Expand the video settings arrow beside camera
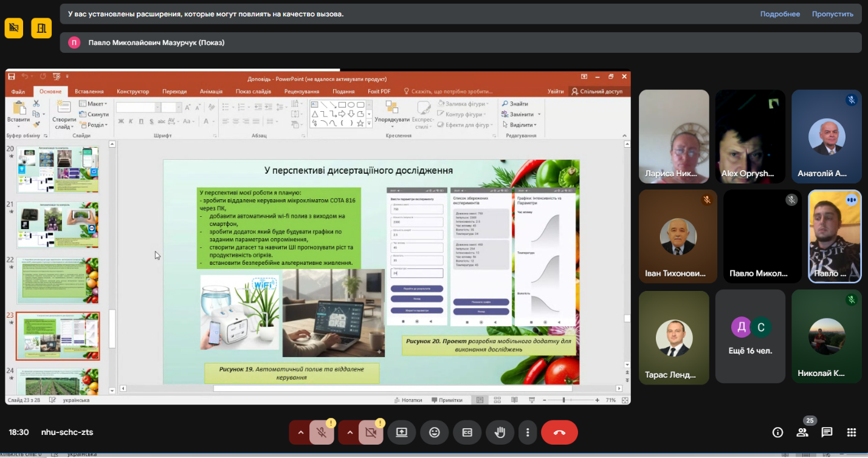The image size is (868, 458). [x=349, y=432]
